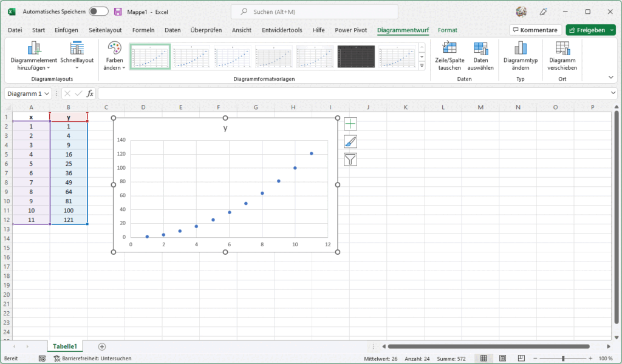Select the dark chart style thumbnail

click(356, 56)
